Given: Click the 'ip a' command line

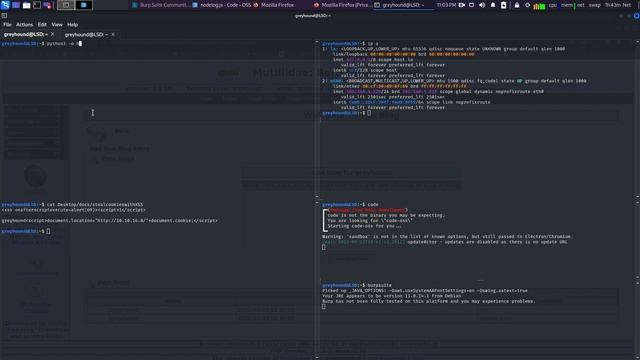Looking at the screenshot, I should tap(351, 43).
